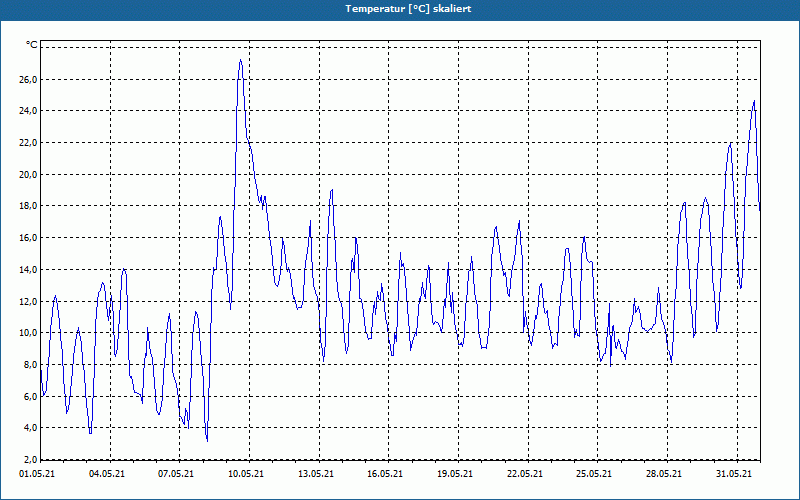Click the °C unit label on the axis
Viewport: 800px width, 500px height.
(32, 45)
